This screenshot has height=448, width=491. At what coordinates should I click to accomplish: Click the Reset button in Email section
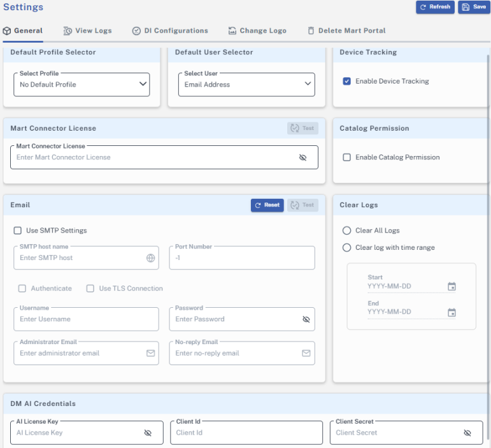coord(267,205)
